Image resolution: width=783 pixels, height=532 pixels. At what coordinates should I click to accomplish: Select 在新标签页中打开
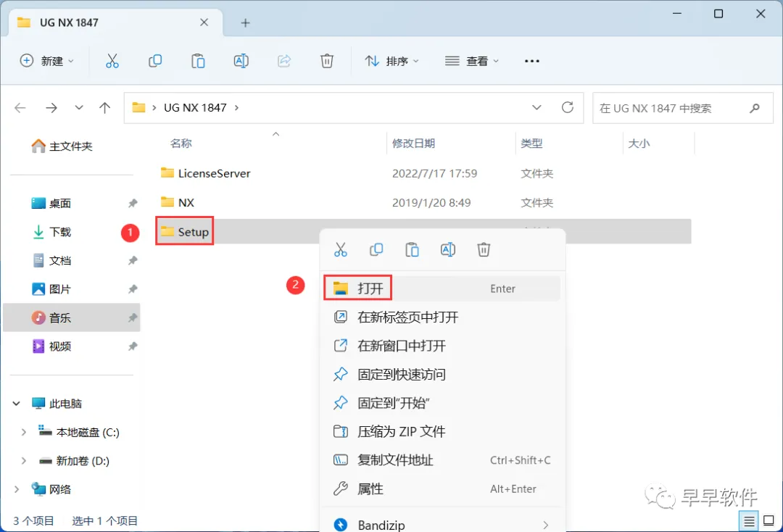442,317
